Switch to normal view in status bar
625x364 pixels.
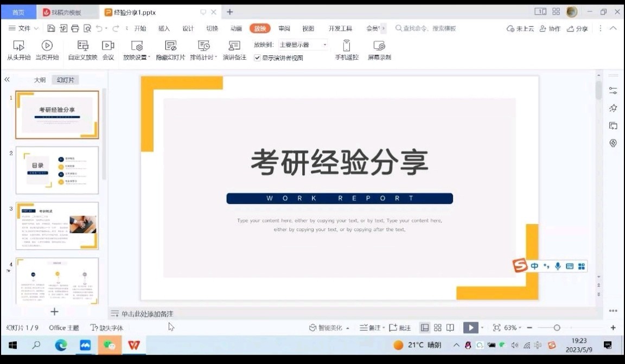click(x=425, y=328)
